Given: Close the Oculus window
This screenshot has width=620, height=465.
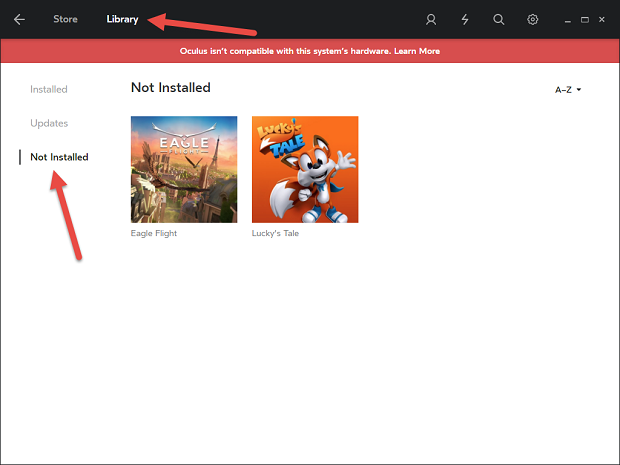Looking at the screenshot, I should click(602, 19).
